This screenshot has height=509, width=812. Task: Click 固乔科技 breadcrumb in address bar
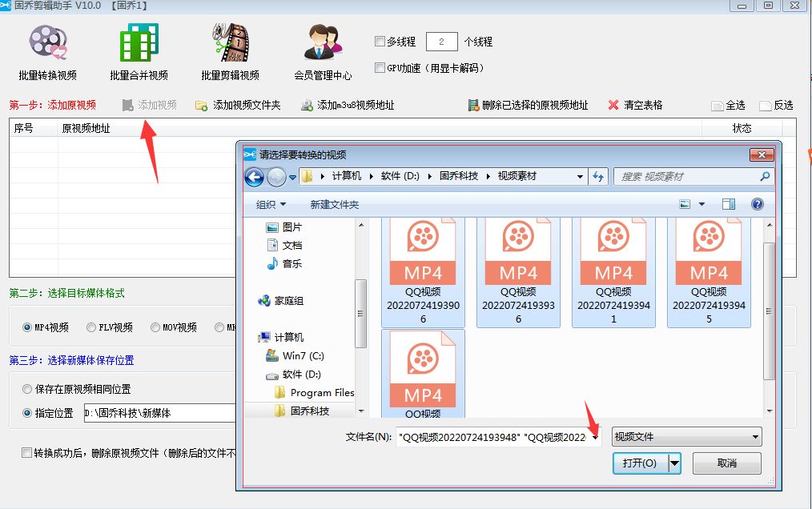click(459, 176)
